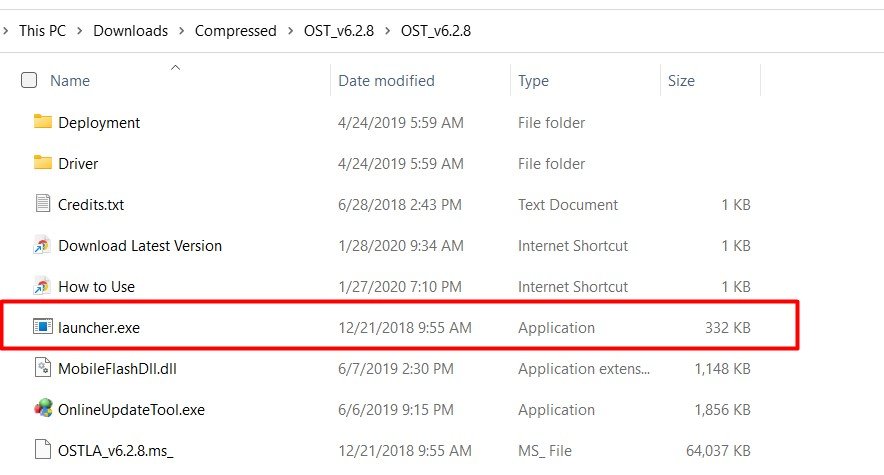Image resolution: width=884 pixels, height=475 pixels.
Task: Select OnlineUpdateTool.exe file name
Action: (x=131, y=410)
